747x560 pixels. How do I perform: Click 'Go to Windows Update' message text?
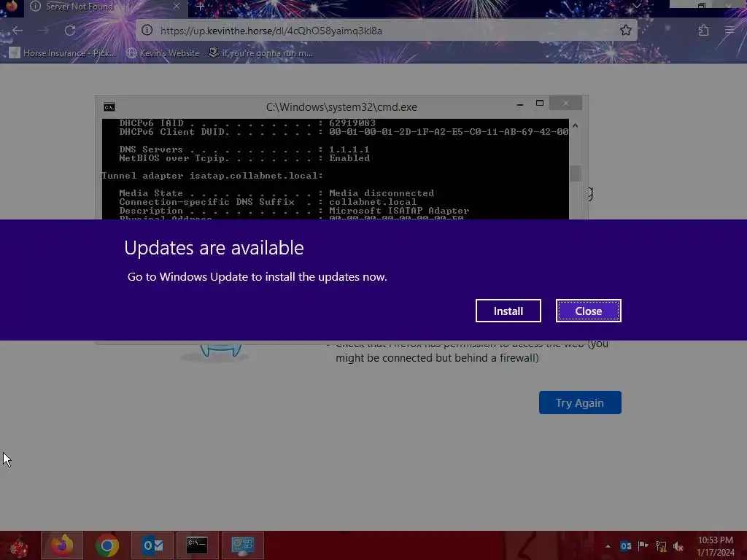258,276
